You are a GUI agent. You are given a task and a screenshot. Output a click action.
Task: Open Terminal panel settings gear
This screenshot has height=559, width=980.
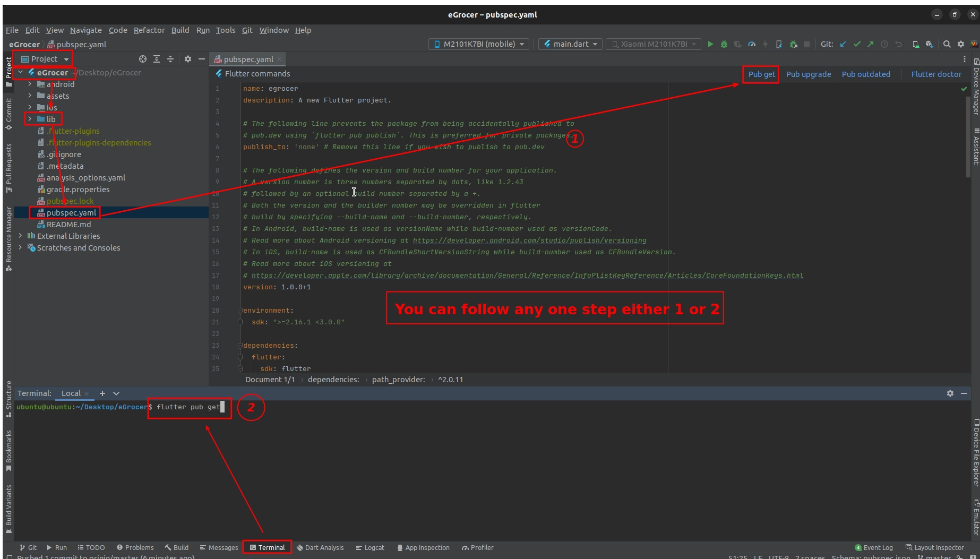pyautogui.click(x=950, y=393)
